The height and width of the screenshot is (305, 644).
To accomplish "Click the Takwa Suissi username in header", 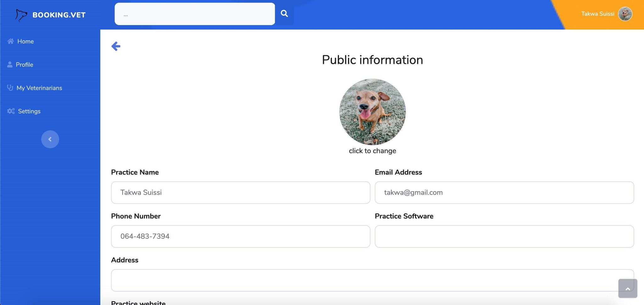I will [x=598, y=14].
